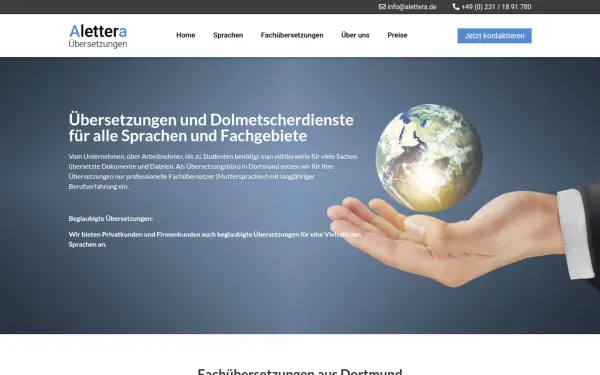Screen dimensions: 600x375
Task: Open the Über uns menu item
Action: click(355, 35)
